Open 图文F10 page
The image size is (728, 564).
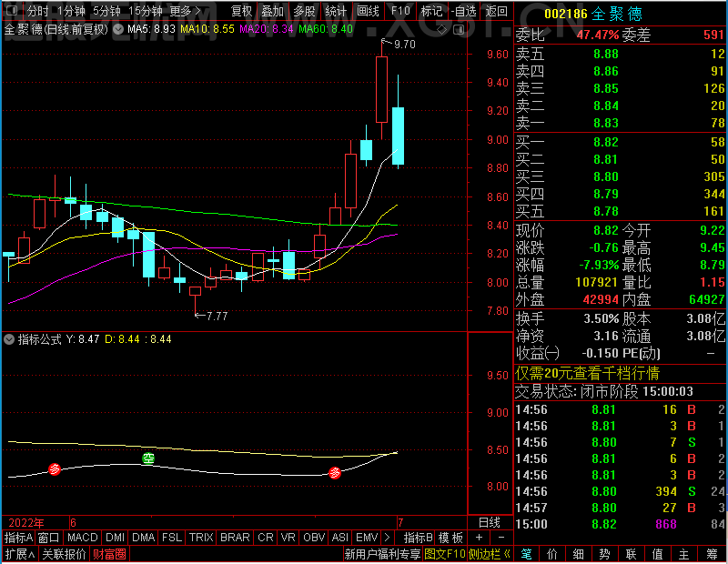pos(445,554)
